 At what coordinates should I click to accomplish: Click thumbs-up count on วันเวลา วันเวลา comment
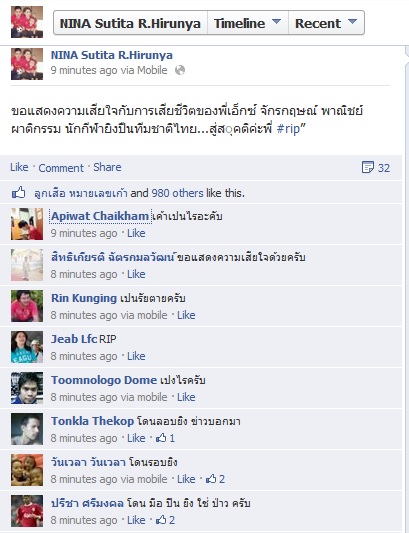pos(216,479)
